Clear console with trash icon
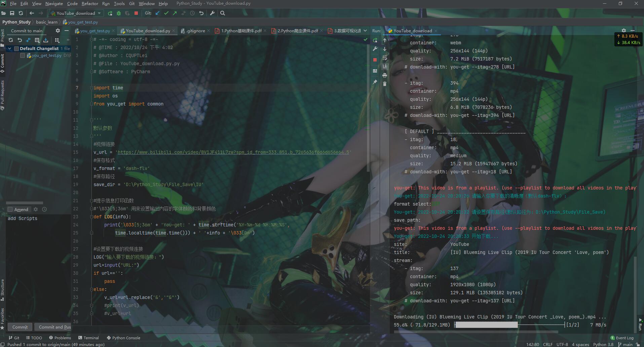Viewport: 644px width, 347px height. click(x=385, y=84)
